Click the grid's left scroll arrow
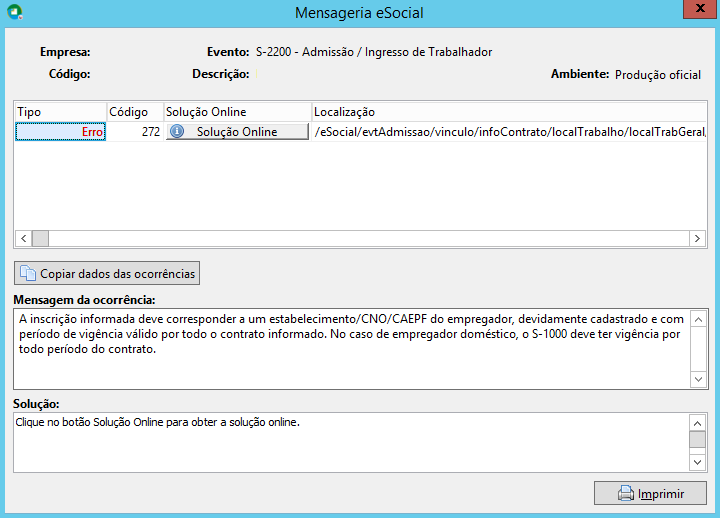Viewport: 720px width, 518px height. 23,238
